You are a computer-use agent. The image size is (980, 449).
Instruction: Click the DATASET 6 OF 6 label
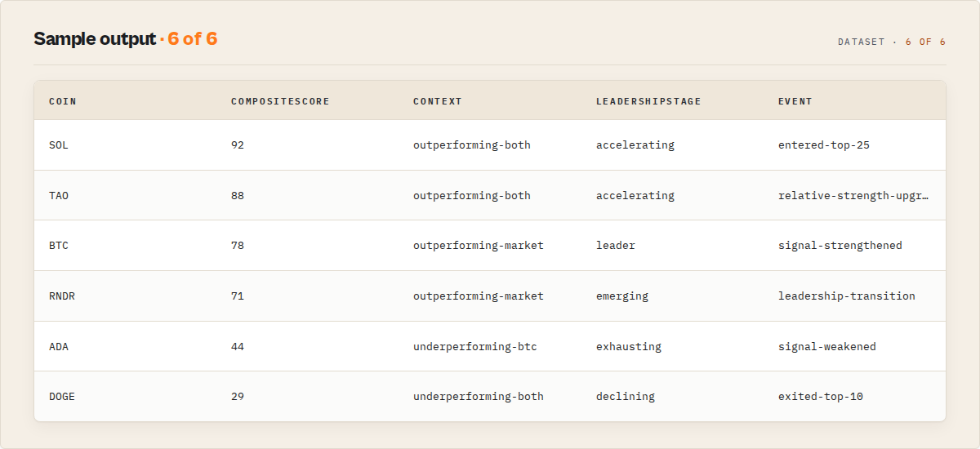(892, 42)
